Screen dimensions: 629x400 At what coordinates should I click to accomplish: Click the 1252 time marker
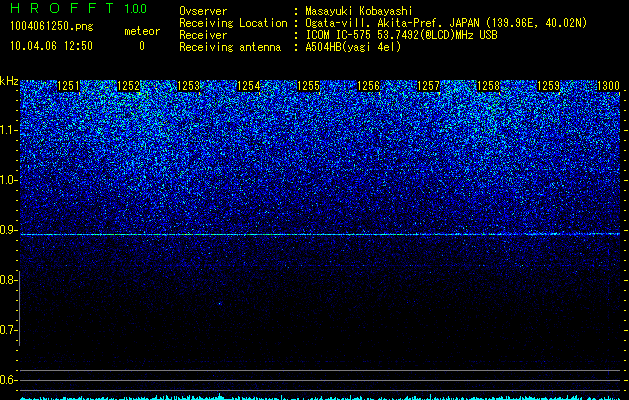(128, 86)
